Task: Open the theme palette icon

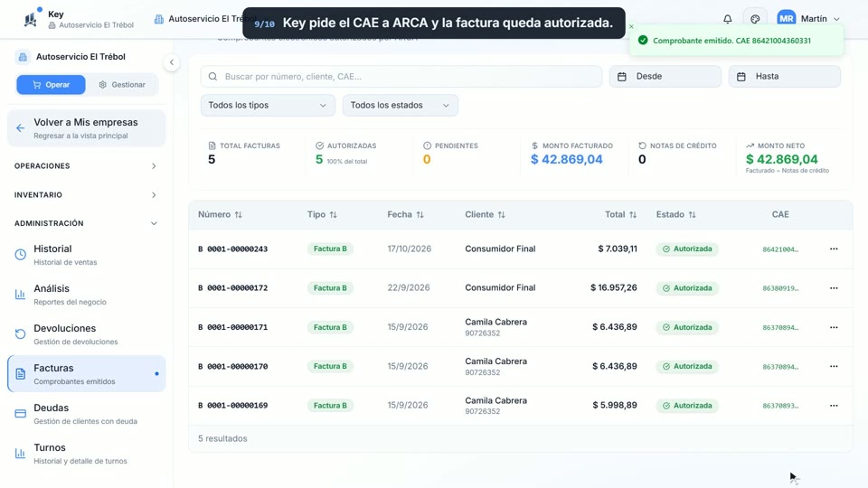Action: point(755,19)
